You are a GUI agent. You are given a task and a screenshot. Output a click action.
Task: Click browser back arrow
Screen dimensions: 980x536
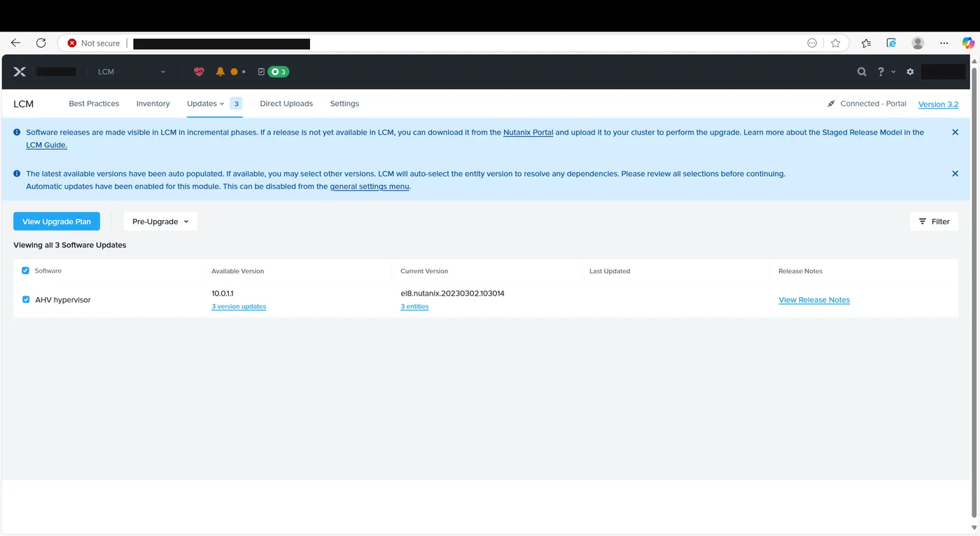coord(15,43)
